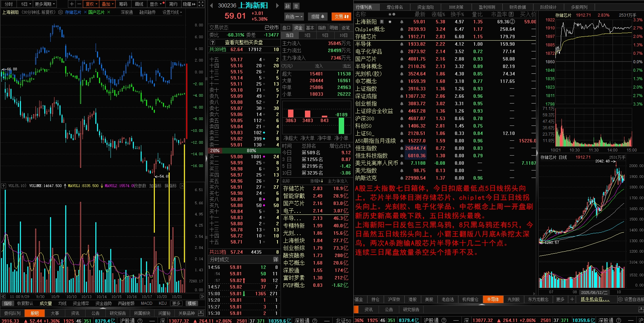This screenshot has width=644, height=323.
Task: Open 分时成交 detail icon
Action: [x=276, y=259]
